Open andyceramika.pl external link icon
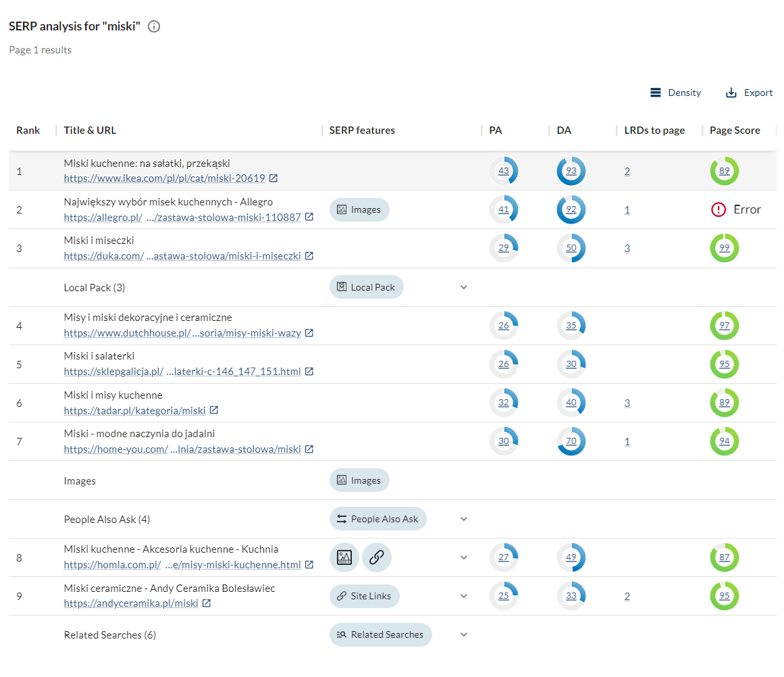This screenshot has height=677, width=784. pos(207,603)
